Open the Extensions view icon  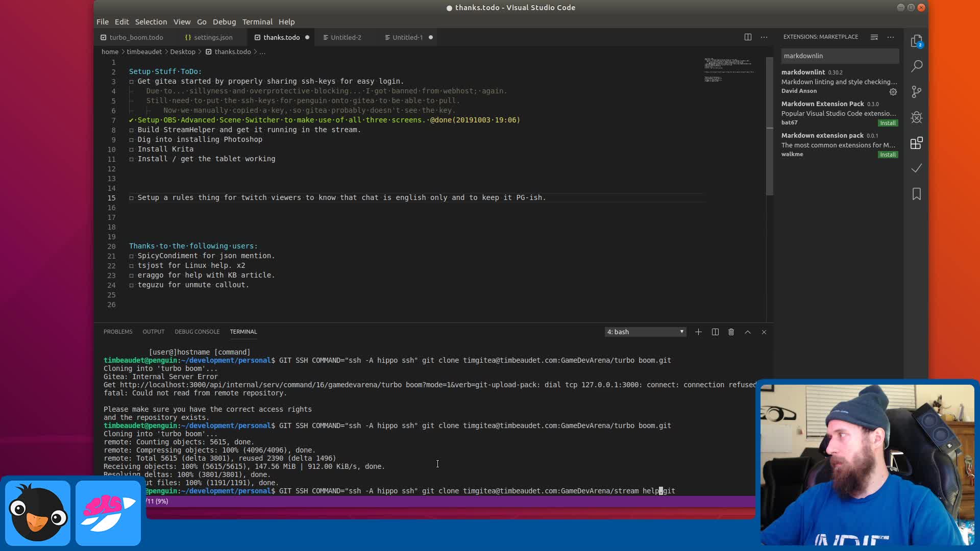point(917,143)
